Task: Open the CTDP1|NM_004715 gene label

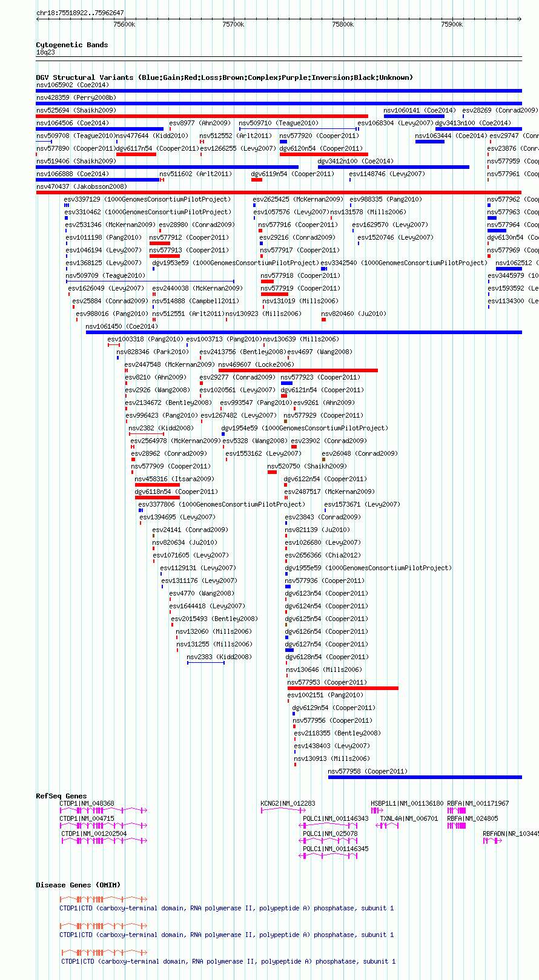Action: point(87,818)
